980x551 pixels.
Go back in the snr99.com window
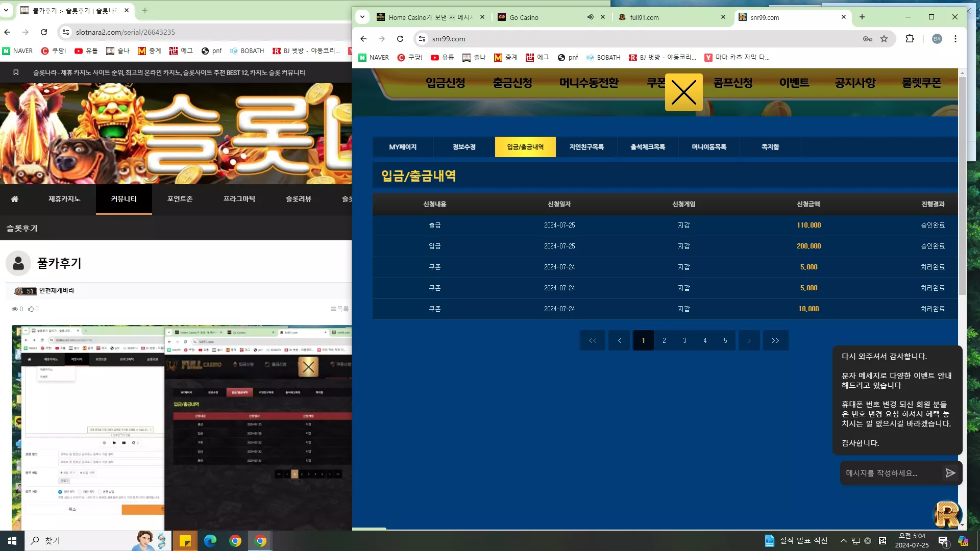click(x=363, y=39)
